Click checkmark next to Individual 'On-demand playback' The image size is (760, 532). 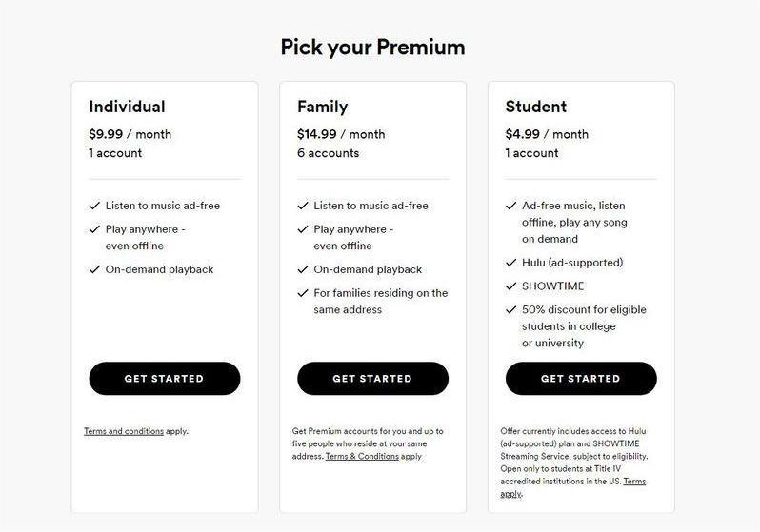[x=94, y=269]
